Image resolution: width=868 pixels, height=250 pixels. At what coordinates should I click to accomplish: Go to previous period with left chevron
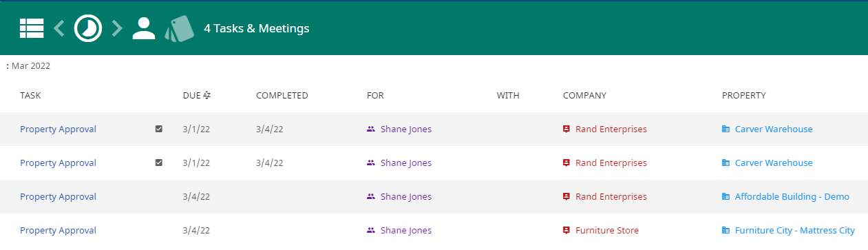click(x=59, y=28)
